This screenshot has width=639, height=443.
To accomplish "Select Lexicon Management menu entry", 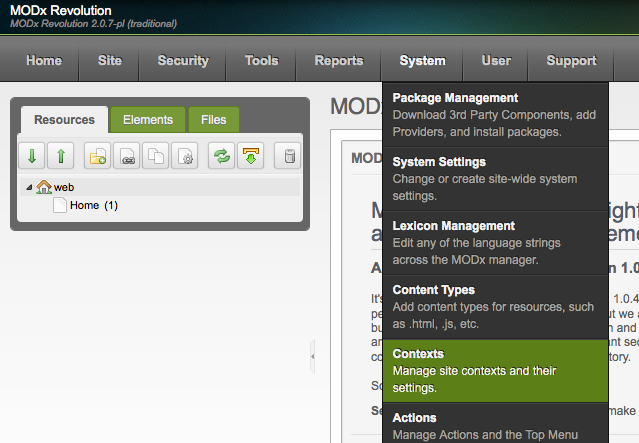I will click(x=496, y=243).
